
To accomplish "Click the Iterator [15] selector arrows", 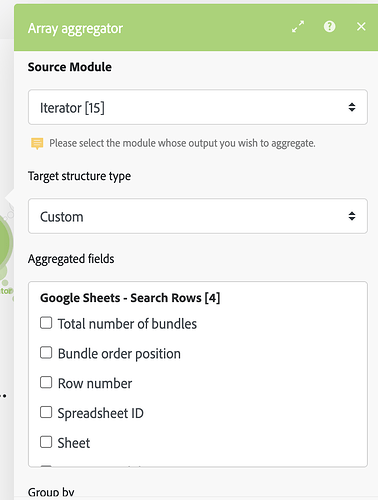I will [352, 107].
